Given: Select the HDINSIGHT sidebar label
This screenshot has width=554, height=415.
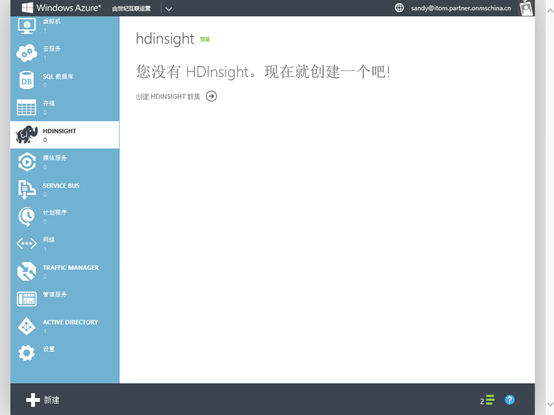Looking at the screenshot, I should (x=59, y=131).
